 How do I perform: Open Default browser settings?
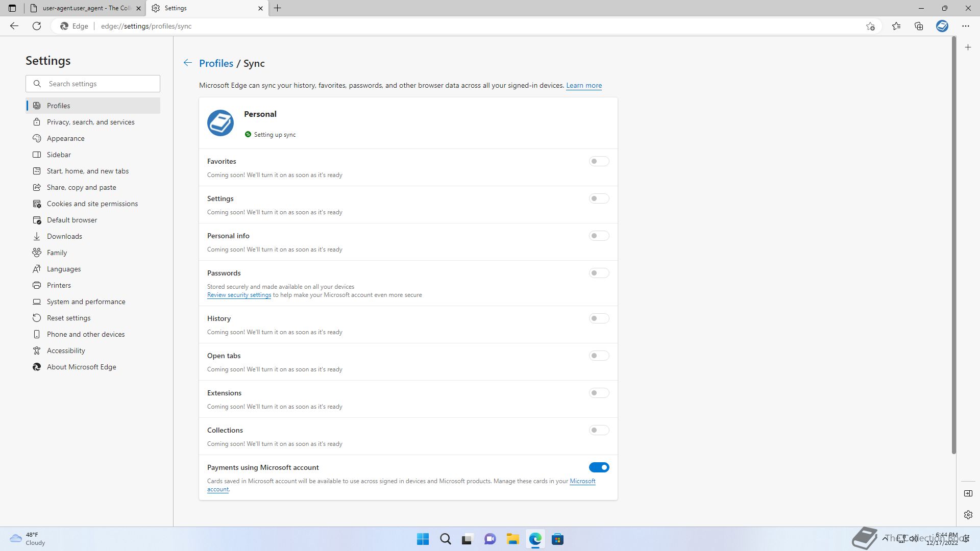pos(93,220)
